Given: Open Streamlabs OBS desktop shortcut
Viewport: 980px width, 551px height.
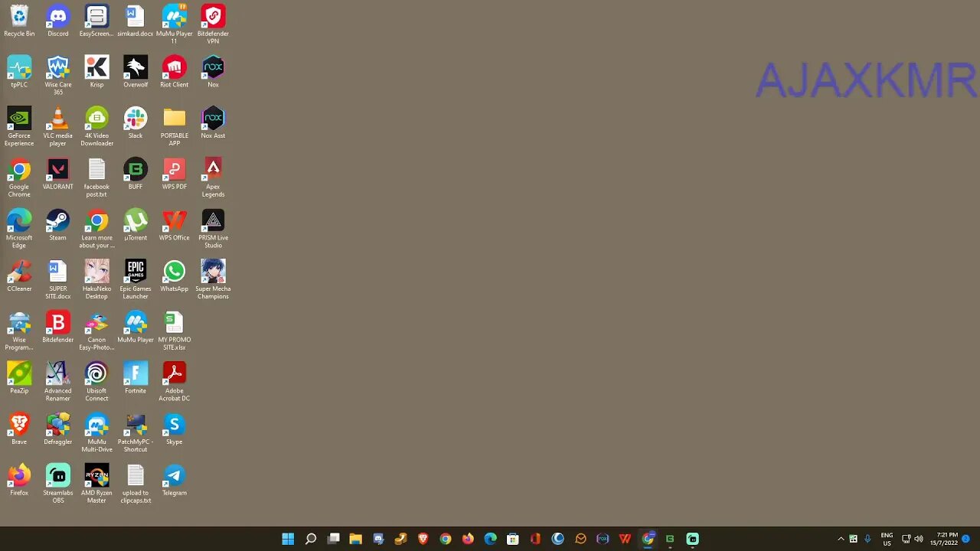Looking at the screenshot, I should (x=57, y=484).
